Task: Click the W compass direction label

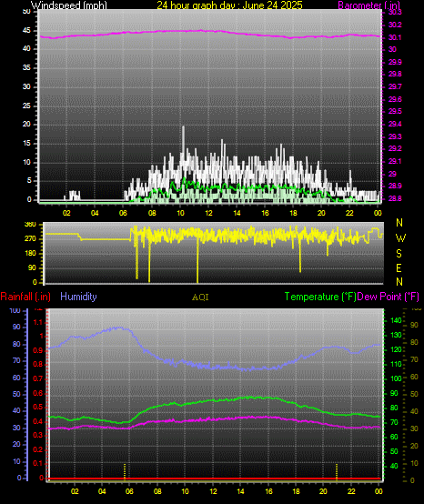Action: [400, 238]
